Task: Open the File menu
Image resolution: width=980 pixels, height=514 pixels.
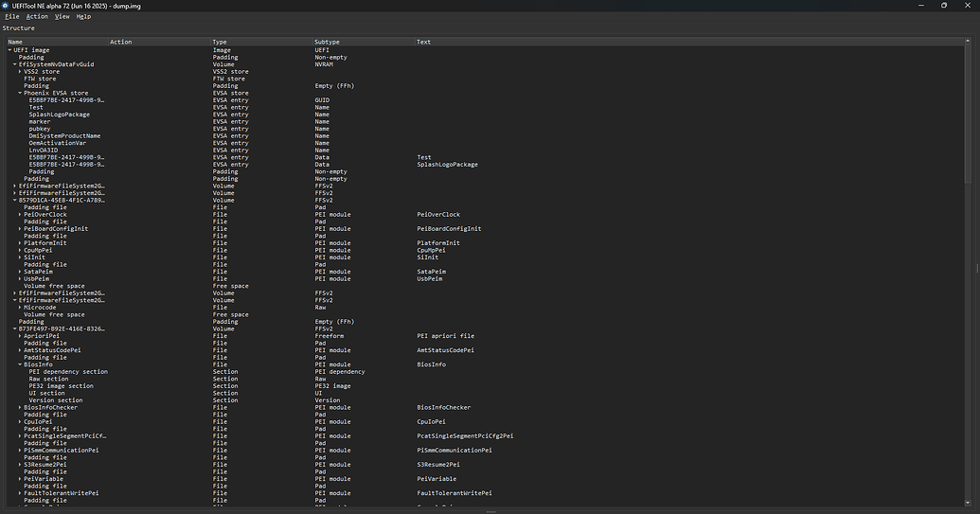Action: (x=12, y=16)
